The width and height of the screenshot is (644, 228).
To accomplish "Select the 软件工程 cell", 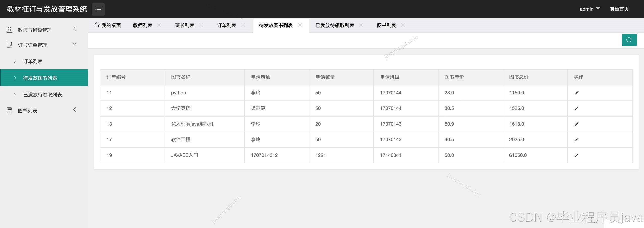I will click(x=205, y=140).
